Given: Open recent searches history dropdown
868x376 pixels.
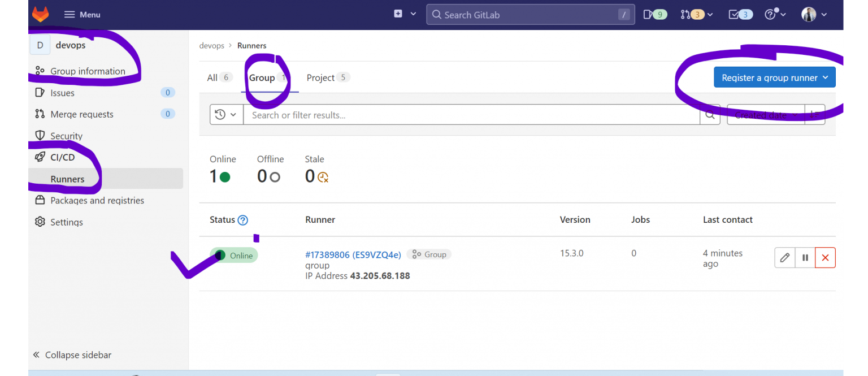Looking at the screenshot, I should (x=226, y=115).
